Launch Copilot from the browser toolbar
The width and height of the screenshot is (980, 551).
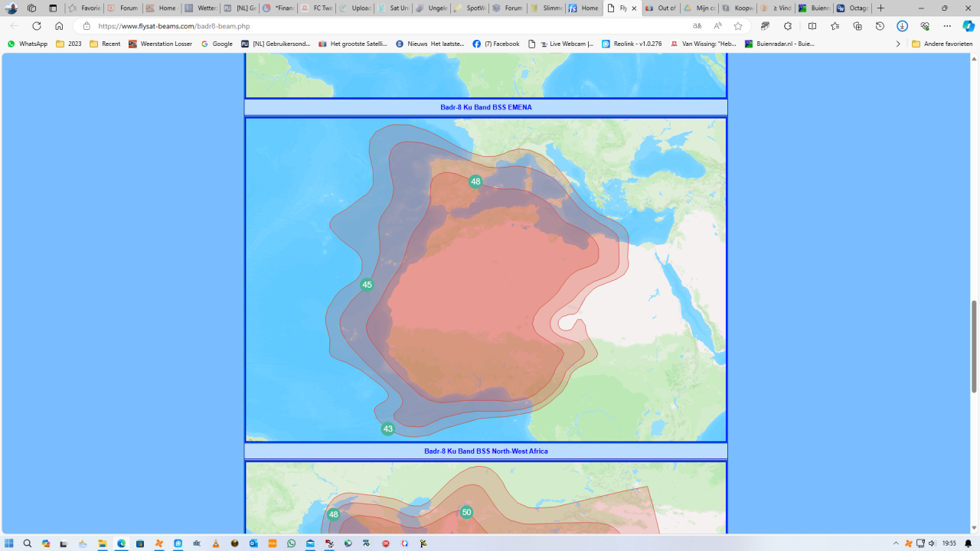pos(969,26)
